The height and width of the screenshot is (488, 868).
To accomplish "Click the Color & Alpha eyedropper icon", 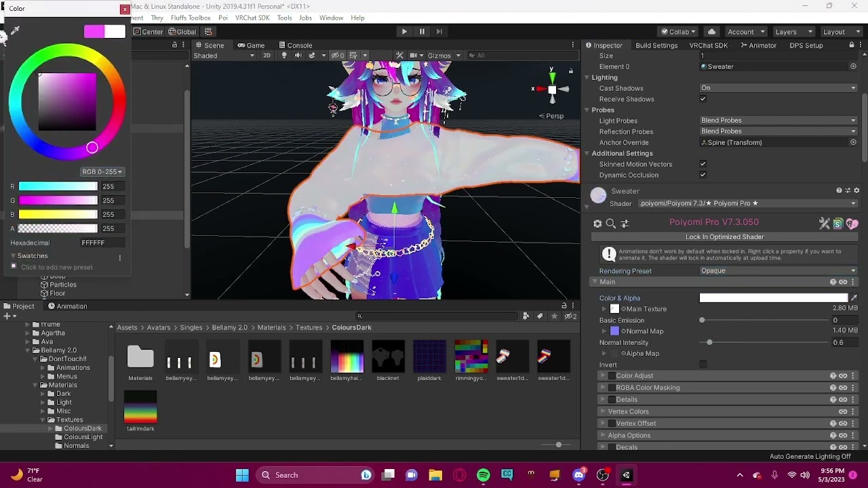I will pos(854,298).
